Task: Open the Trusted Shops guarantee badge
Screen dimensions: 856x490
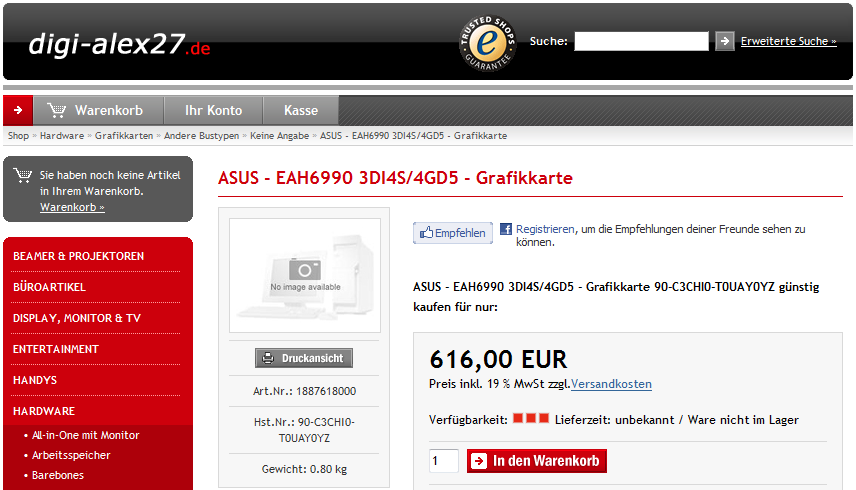Action: pos(488,43)
